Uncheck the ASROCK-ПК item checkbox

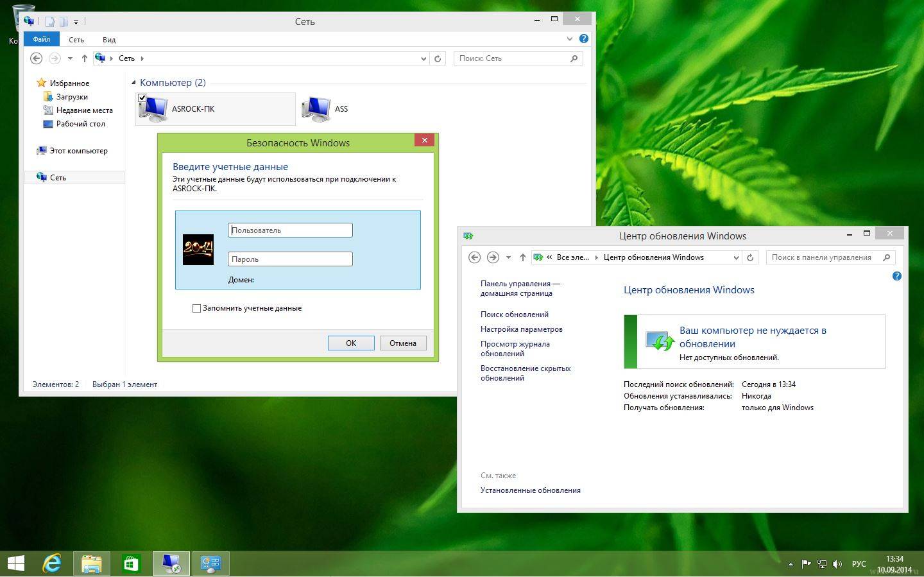coord(142,98)
